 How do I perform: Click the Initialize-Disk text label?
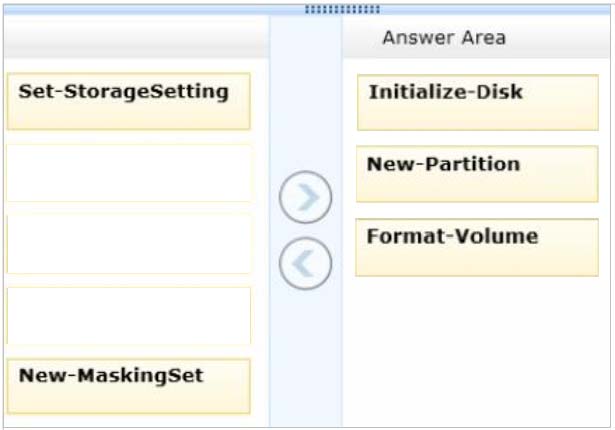tap(446, 92)
